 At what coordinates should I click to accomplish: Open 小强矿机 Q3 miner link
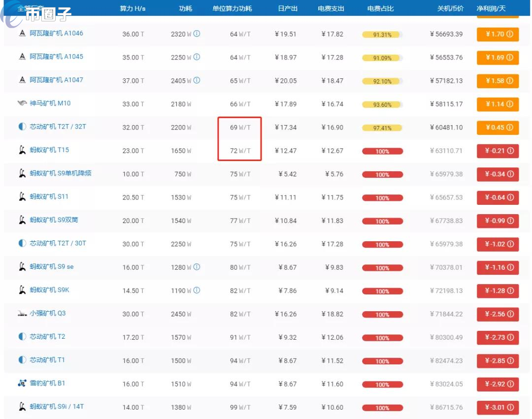click(48, 313)
